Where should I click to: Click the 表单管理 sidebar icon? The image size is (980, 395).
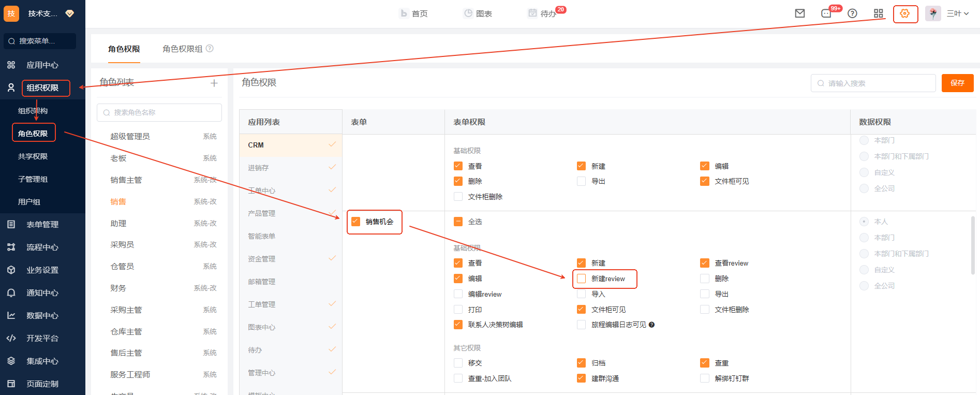click(11, 224)
